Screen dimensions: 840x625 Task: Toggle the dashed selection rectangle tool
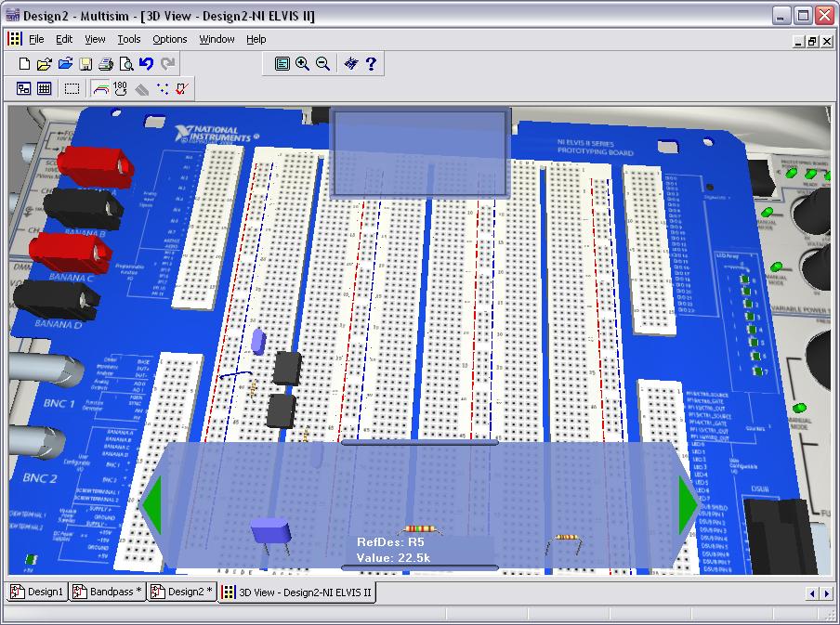click(x=72, y=89)
